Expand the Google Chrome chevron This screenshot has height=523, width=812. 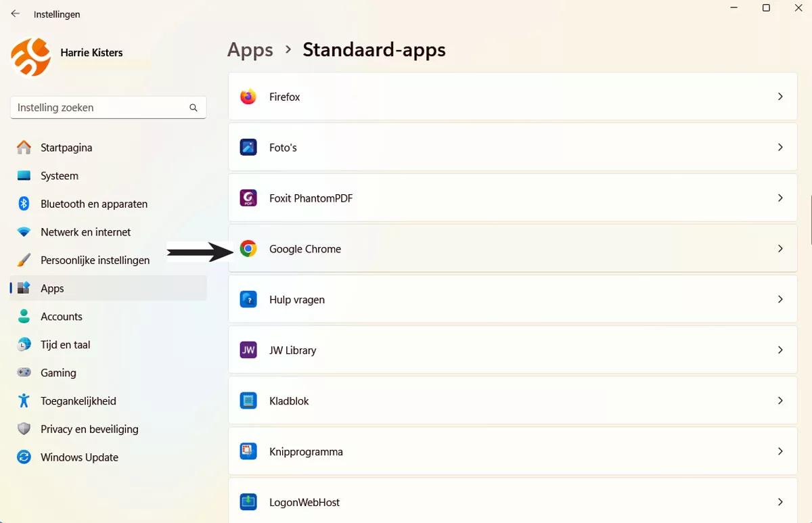780,249
